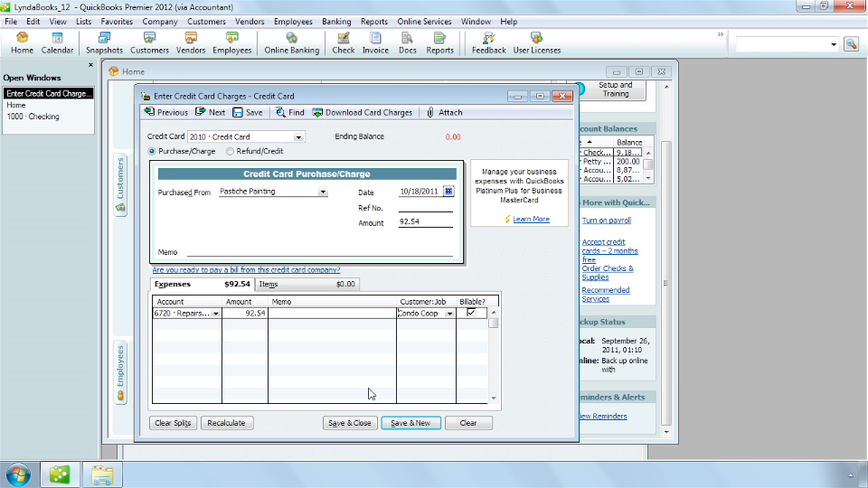This screenshot has height=488, width=868.
Task: Open the Credit Card account dropdown
Action: point(298,137)
